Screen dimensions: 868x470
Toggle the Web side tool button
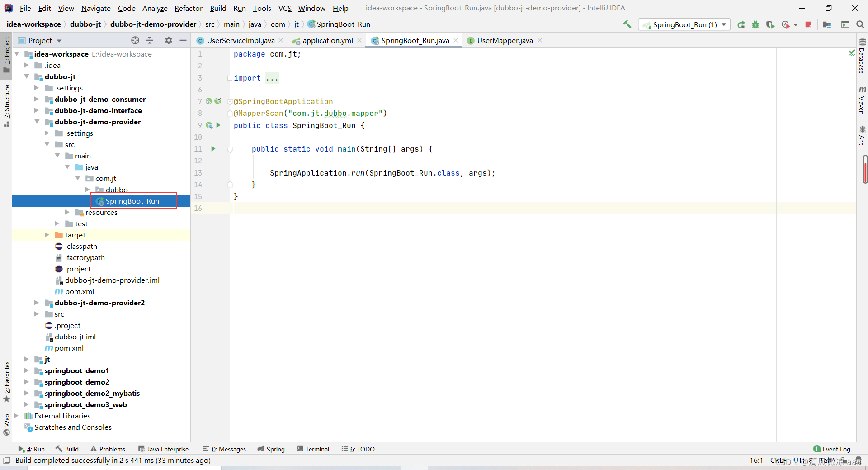(6, 424)
